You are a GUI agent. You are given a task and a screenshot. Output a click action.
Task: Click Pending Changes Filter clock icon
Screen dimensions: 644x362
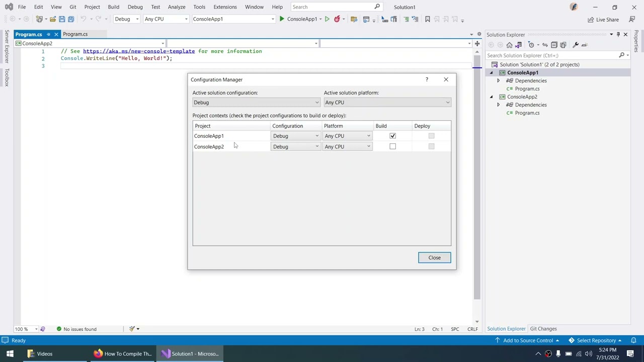click(x=531, y=45)
